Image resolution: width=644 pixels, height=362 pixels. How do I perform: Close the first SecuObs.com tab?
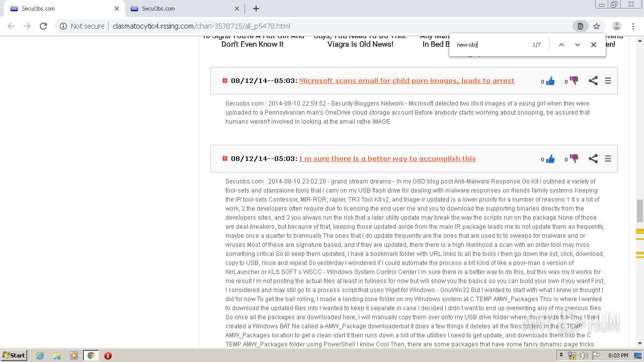click(117, 9)
